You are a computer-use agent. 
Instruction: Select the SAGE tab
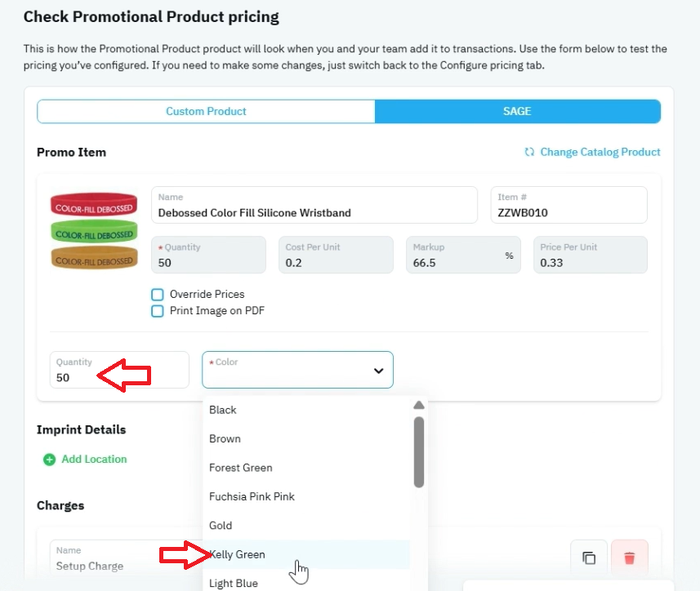pyautogui.click(x=517, y=112)
